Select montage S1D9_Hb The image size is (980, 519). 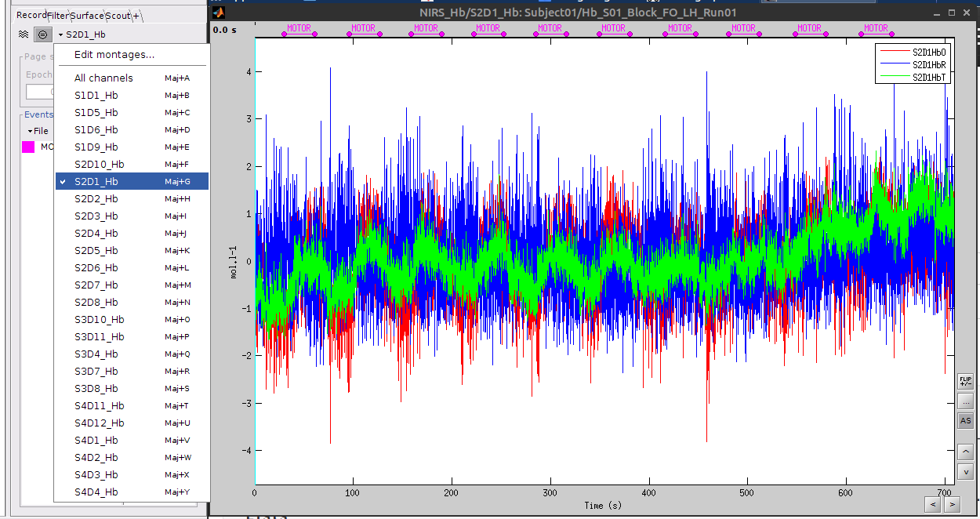pos(132,147)
